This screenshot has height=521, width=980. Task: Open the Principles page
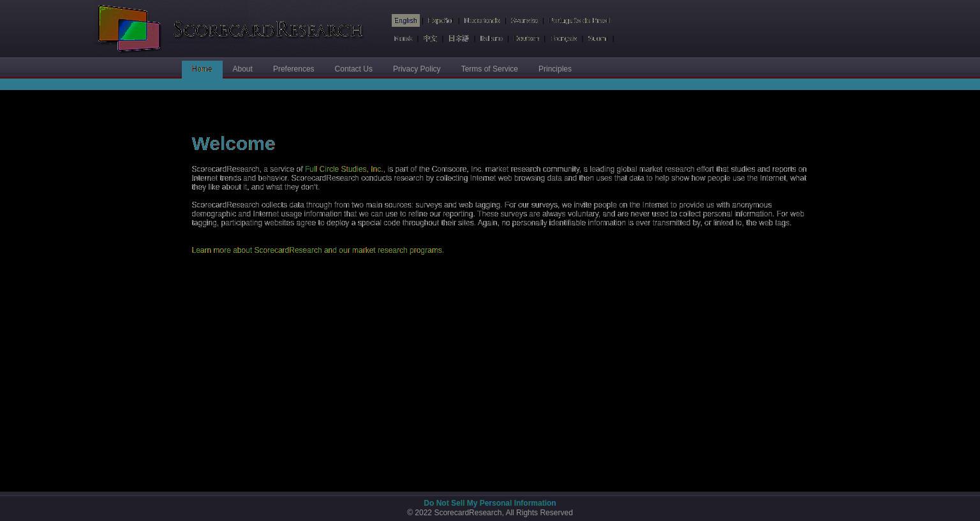pyautogui.click(x=555, y=69)
